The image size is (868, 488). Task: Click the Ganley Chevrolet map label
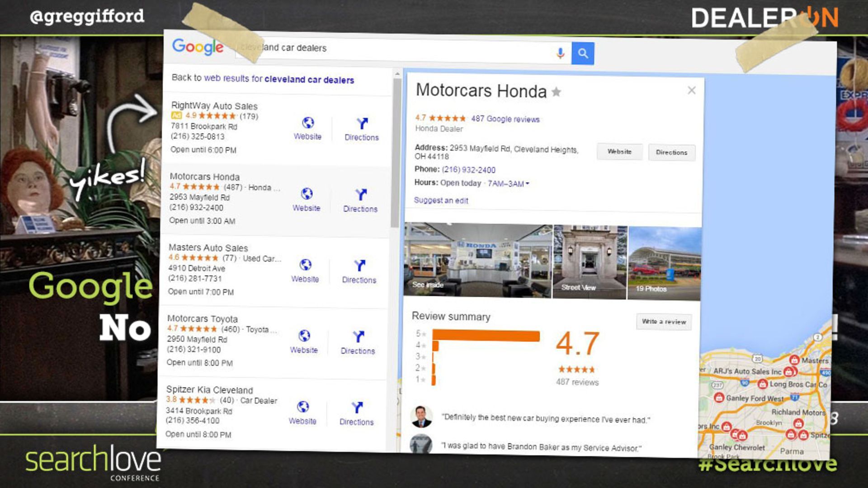coord(737,447)
